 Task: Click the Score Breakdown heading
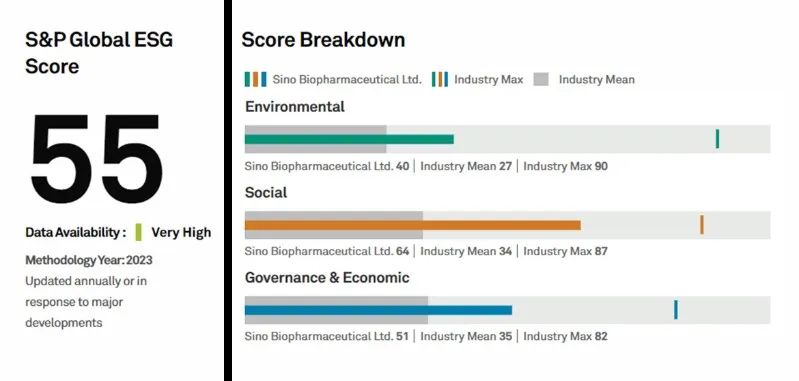[323, 40]
